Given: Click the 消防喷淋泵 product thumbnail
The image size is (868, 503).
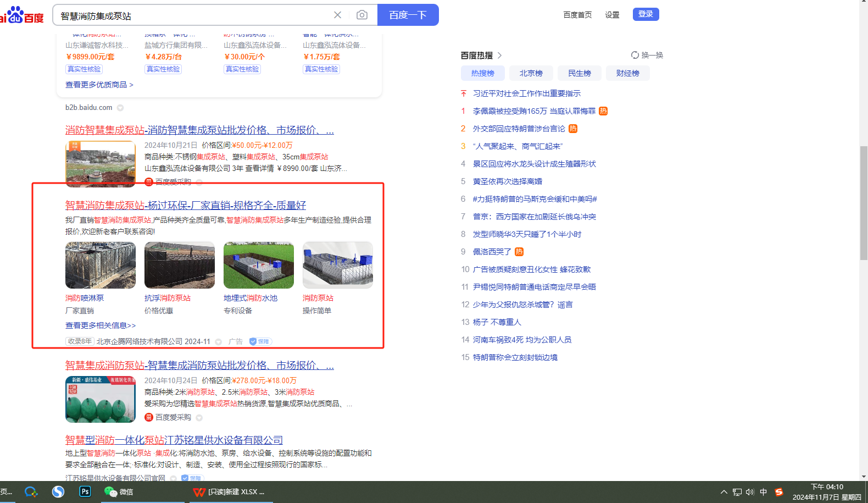Looking at the screenshot, I should click(x=101, y=265).
